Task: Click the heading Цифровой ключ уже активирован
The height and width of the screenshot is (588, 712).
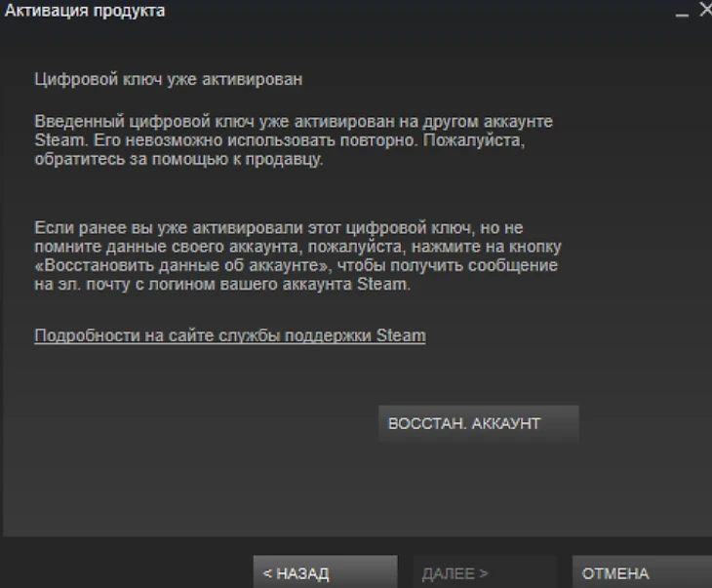Action: point(169,79)
